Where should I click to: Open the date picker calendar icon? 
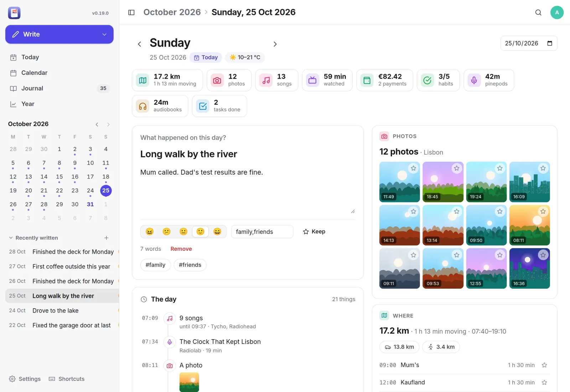point(550,43)
